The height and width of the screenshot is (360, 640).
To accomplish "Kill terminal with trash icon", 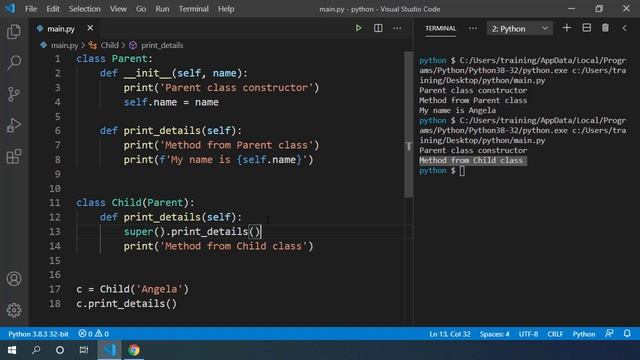I will point(605,28).
